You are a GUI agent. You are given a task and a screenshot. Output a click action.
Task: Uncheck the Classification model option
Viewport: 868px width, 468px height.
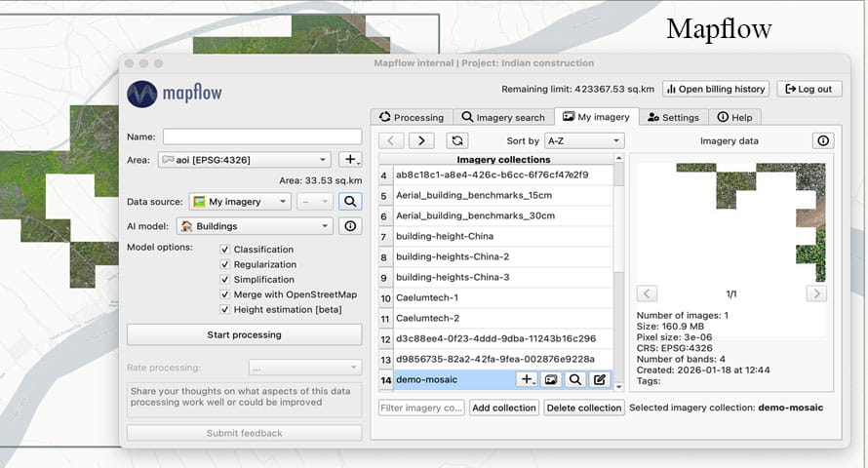224,250
